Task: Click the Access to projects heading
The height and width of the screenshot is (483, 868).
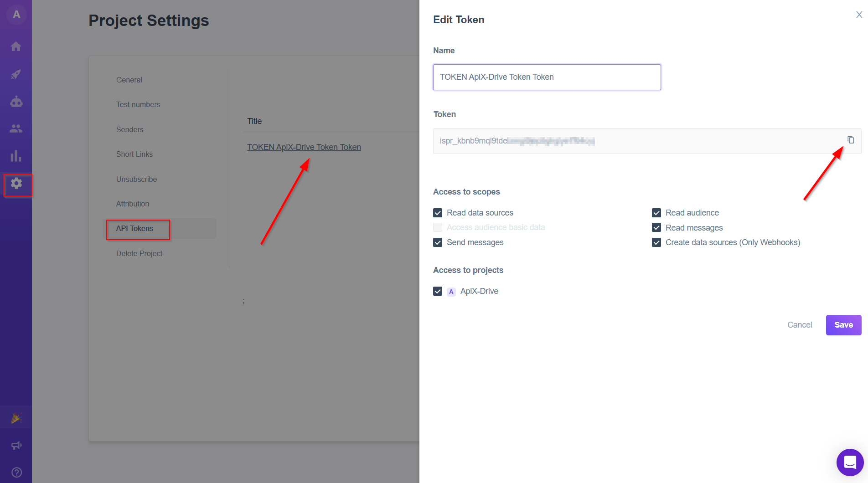Action: tap(468, 270)
